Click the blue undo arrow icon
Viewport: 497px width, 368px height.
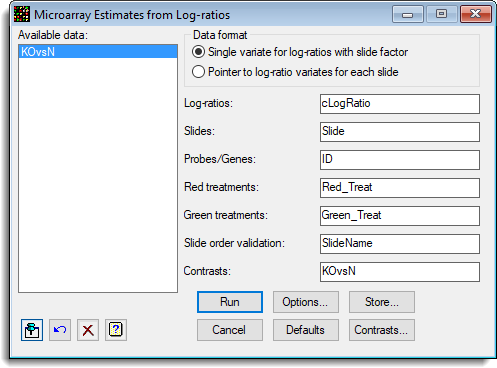point(60,330)
